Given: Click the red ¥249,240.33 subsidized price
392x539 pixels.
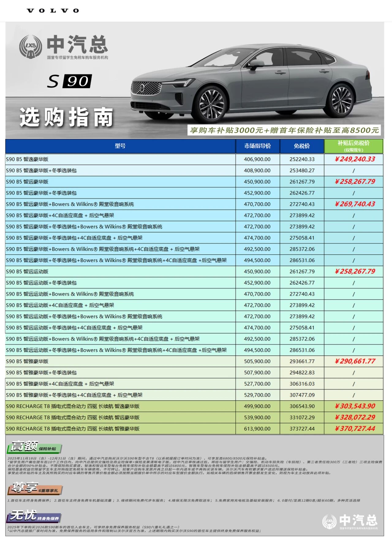Looking at the screenshot, I should 355,159.
